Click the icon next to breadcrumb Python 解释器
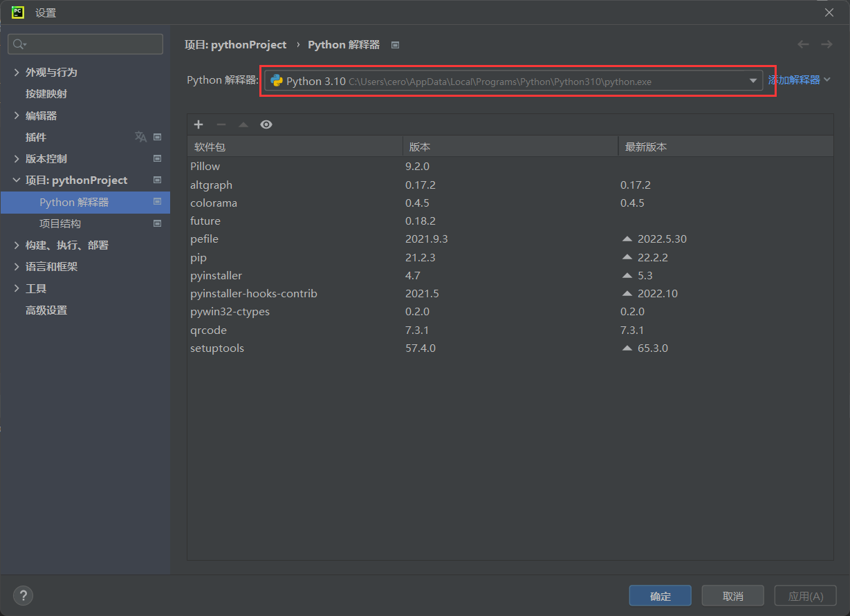Screen dimensions: 850x616 (396, 45)
